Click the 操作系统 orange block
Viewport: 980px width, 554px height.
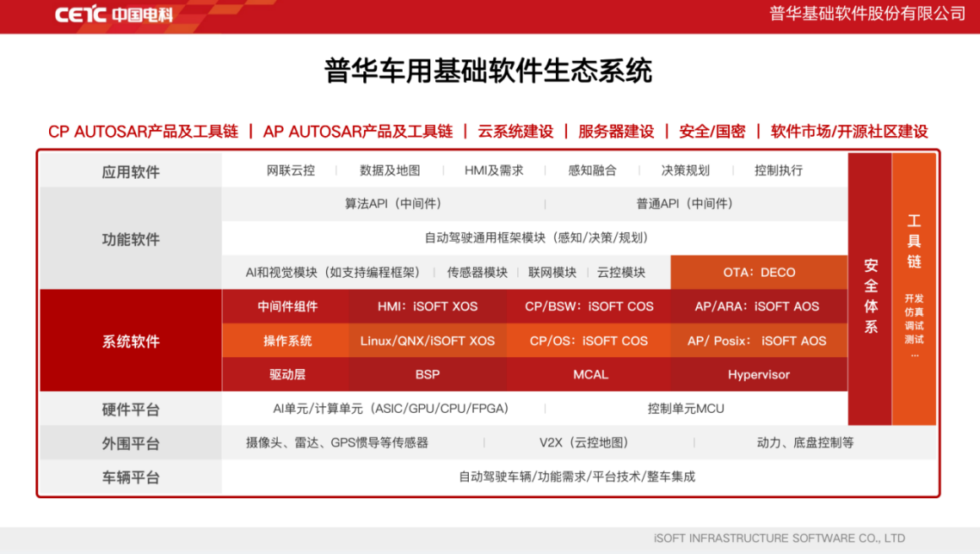point(287,341)
